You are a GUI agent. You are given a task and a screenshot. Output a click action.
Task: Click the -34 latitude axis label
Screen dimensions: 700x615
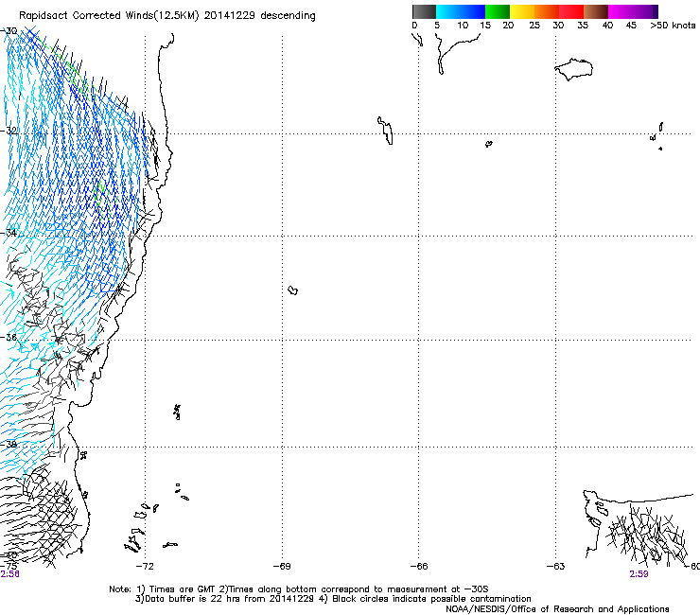tap(9, 233)
